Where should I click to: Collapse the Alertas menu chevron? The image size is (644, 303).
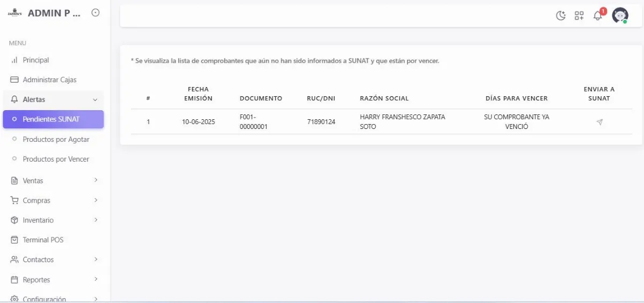click(x=95, y=99)
